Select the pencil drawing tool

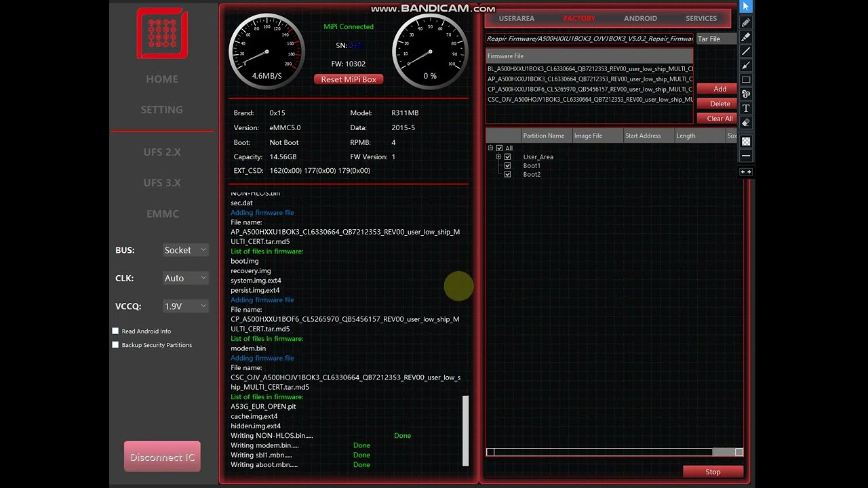(x=746, y=22)
